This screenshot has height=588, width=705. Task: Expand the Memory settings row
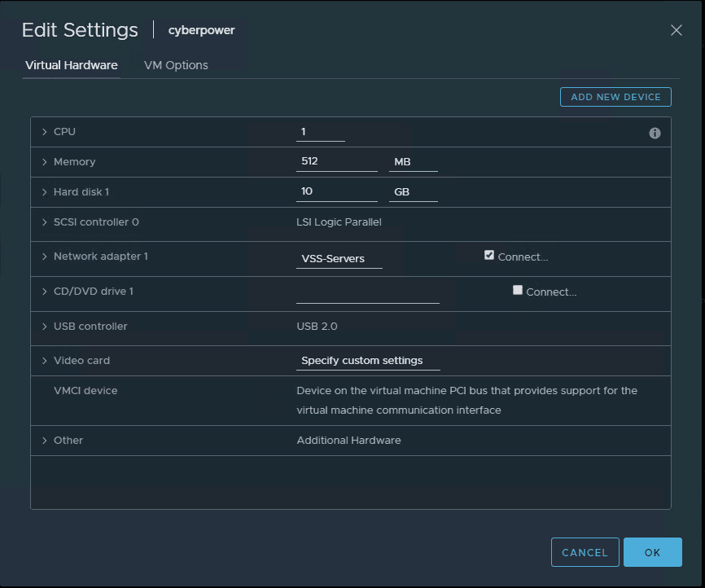[45, 162]
